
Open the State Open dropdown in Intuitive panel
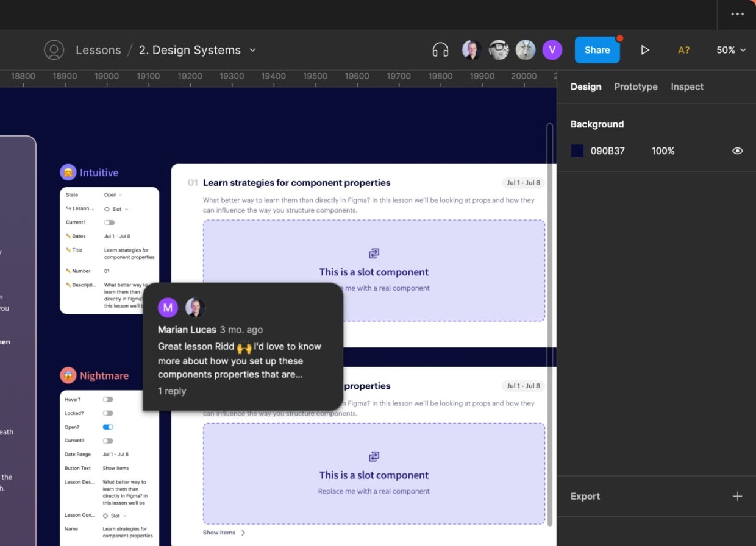[x=113, y=195]
